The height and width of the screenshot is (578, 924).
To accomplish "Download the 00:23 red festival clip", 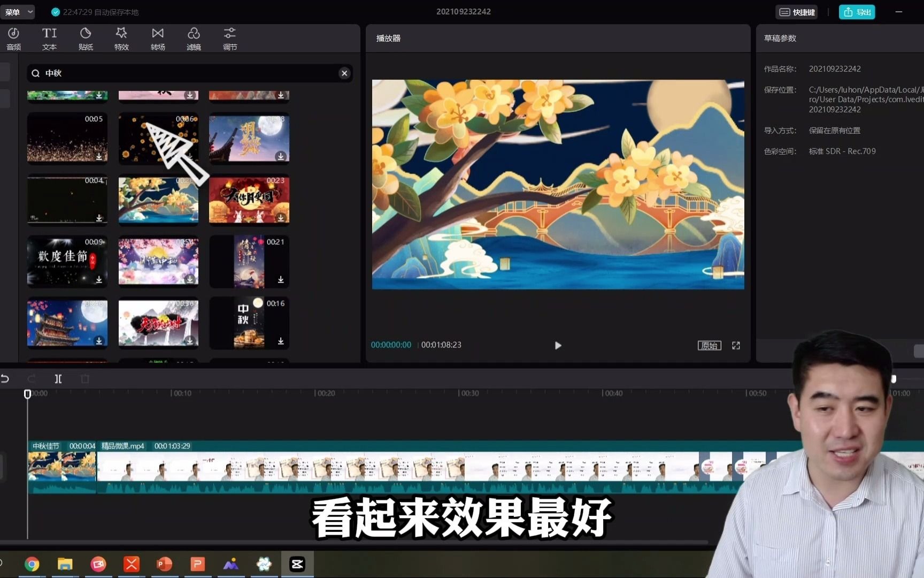I will click(x=281, y=218).
